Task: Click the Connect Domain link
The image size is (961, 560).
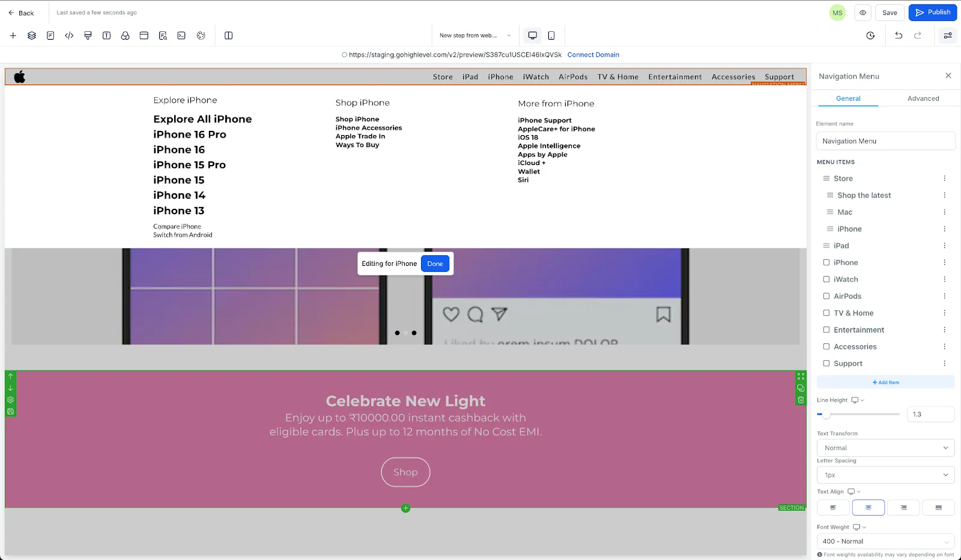Action: [593, 55]
